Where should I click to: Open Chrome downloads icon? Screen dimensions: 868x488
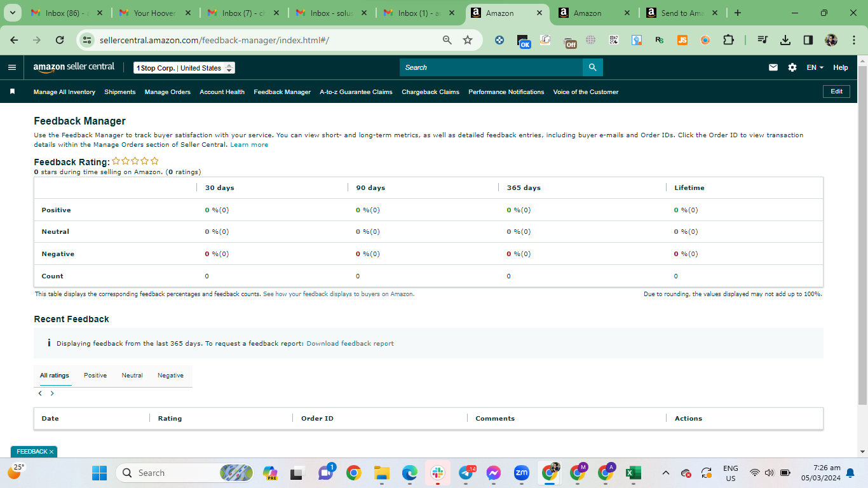(x=785, y=40)
